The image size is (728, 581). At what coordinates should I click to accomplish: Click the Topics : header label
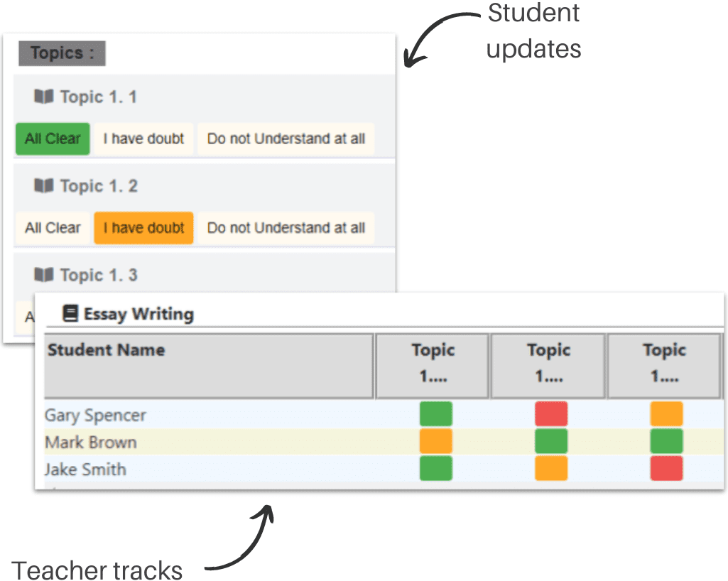pyautogui.click(x=63, y=53)
